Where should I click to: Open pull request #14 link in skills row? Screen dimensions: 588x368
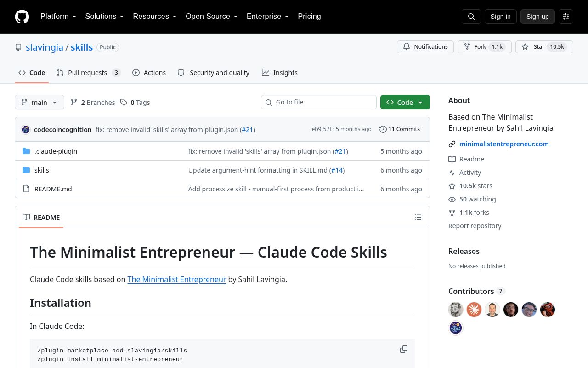[337, 170]
